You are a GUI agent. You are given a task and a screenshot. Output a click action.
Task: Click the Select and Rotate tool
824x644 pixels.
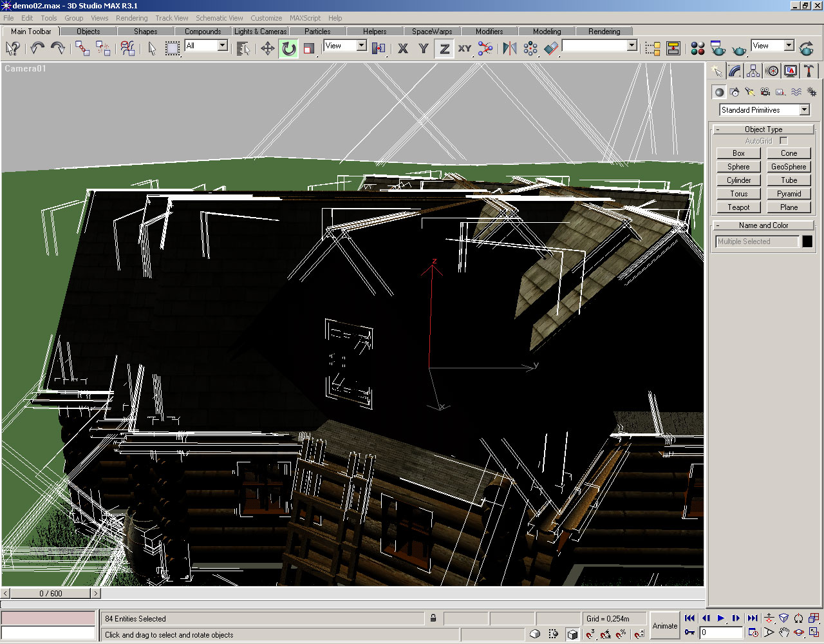point(288,48)
